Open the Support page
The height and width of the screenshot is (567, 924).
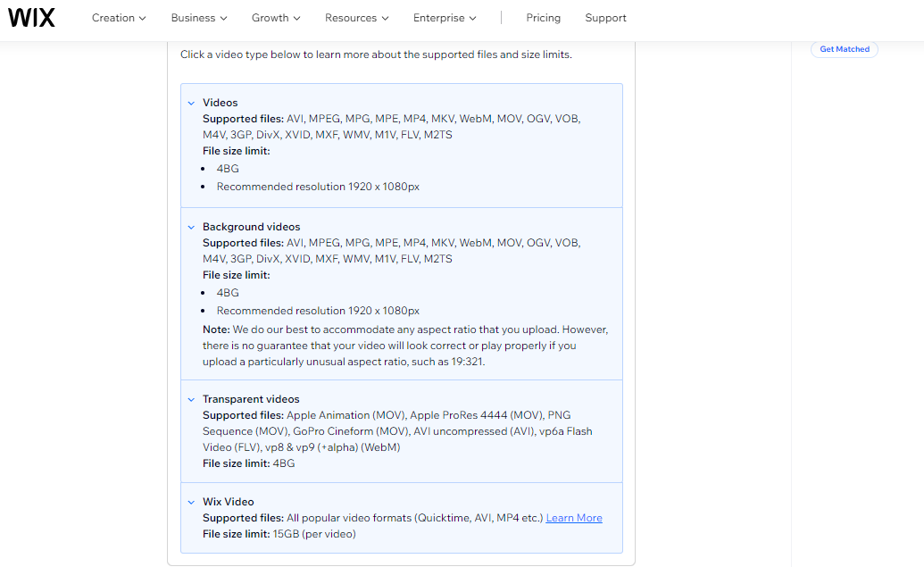(x=605, y=18)
